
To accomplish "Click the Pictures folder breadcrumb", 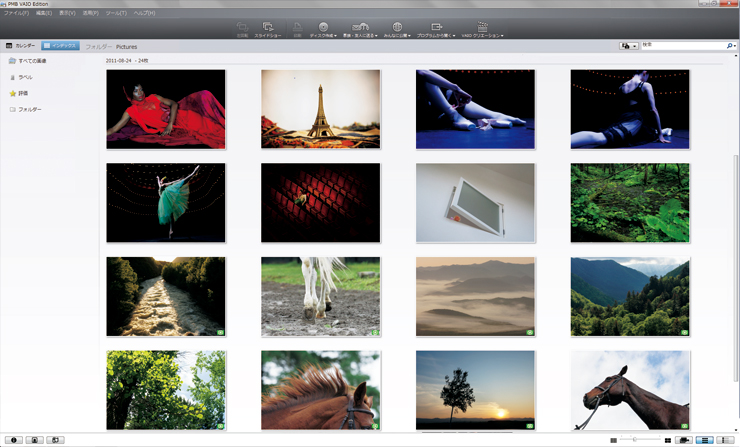I will (126, 47).
